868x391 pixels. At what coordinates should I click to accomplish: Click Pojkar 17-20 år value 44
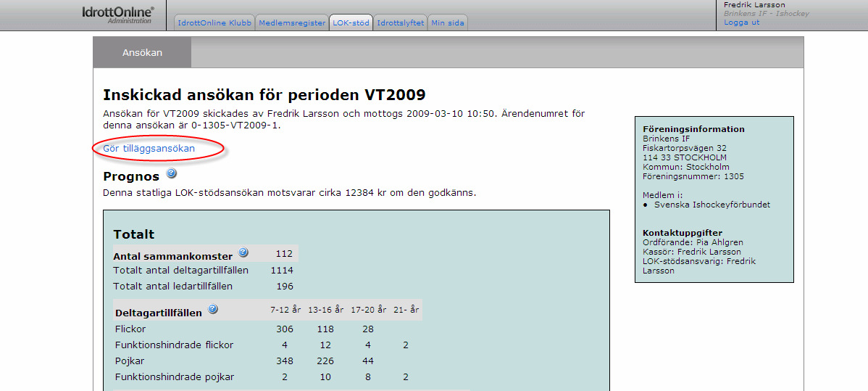coord(367,361)
